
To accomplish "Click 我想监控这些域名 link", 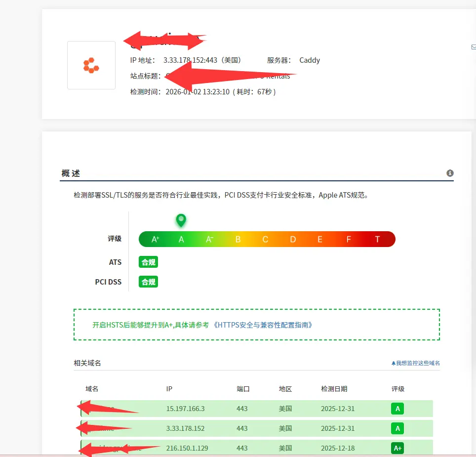I will (416, 363).
